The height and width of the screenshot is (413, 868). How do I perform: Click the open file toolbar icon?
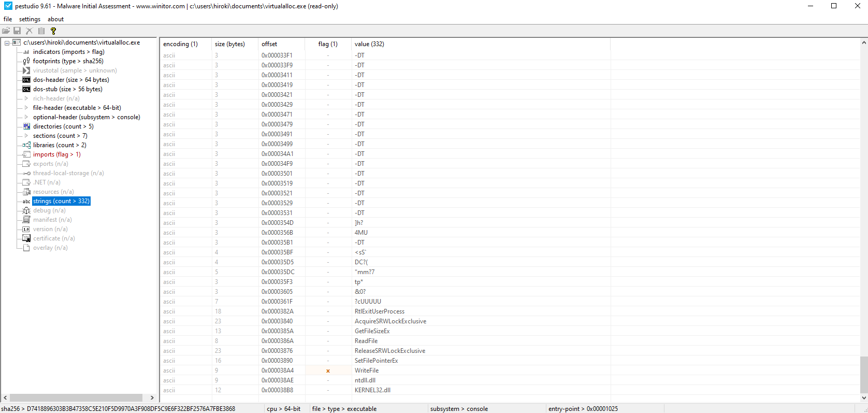tap(6, 31)
